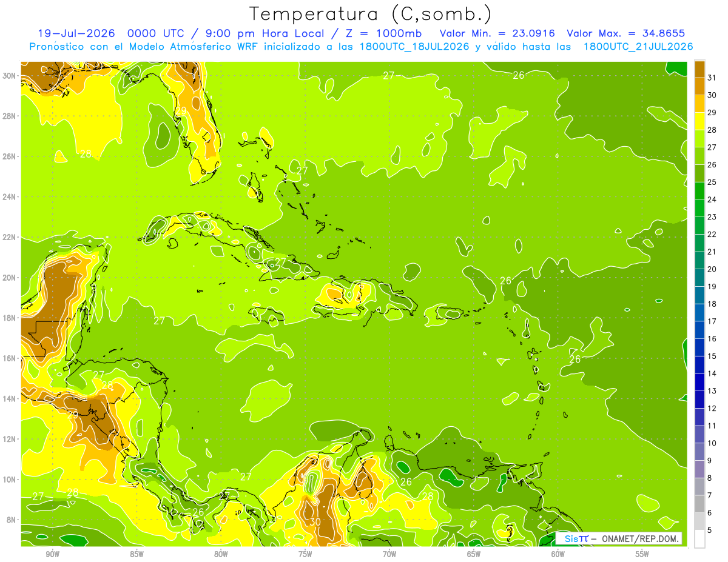Click the legend swatch between values 28 and 29

click(699, 121)
